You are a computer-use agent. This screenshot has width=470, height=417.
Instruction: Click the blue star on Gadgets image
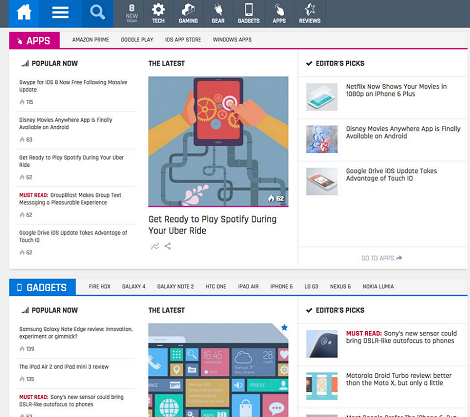pos(284,327)
